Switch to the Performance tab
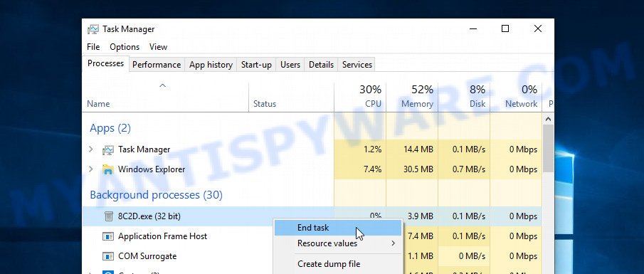Viewport: 644px width, 274px height. point(157,65)
